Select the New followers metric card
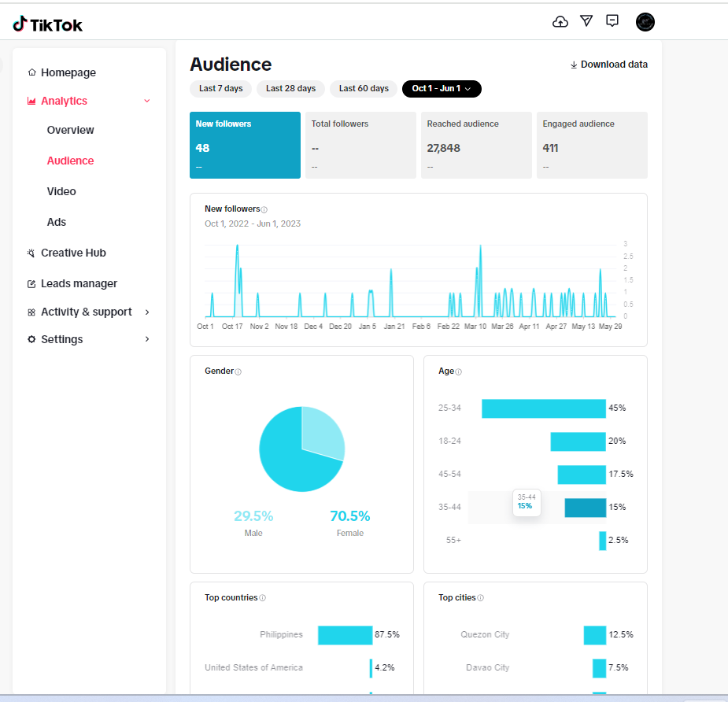Screen dimensions: 728x702 245,146
